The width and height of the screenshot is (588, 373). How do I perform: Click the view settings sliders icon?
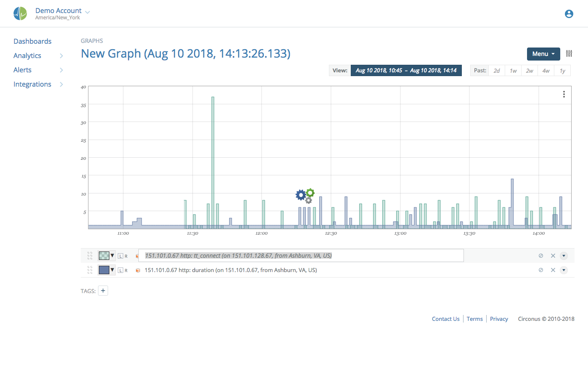[569, 54]
